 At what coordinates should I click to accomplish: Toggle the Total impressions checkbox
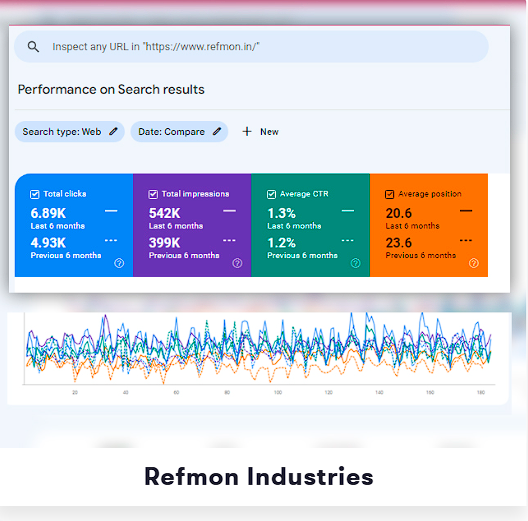[x=153, y=194]
